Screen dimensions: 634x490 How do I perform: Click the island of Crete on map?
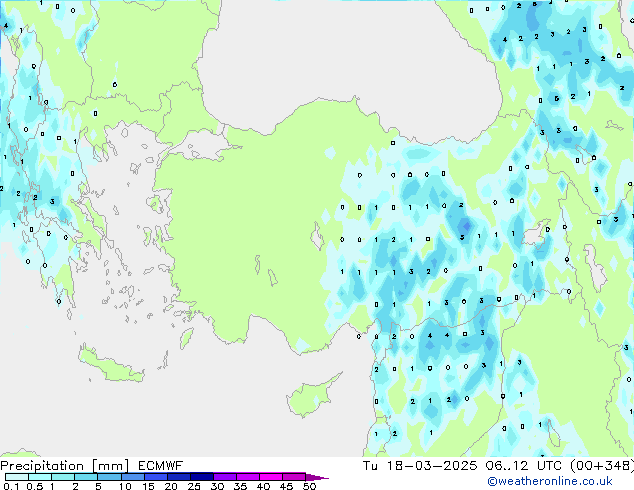point(110,365)
